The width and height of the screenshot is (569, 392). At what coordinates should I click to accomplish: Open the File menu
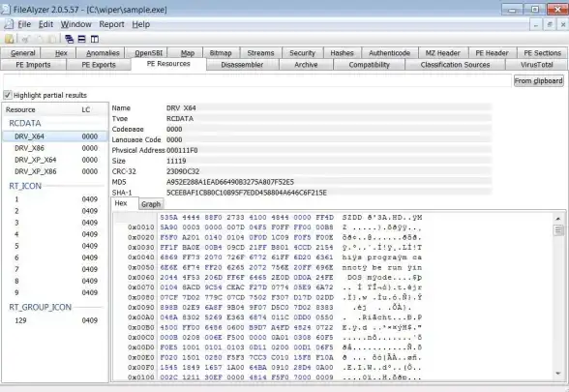(24, 24)
